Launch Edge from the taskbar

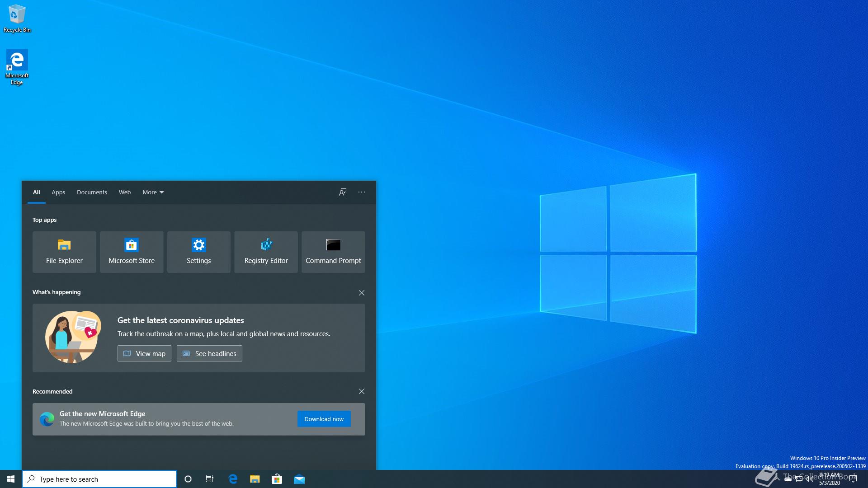point(233,479)
